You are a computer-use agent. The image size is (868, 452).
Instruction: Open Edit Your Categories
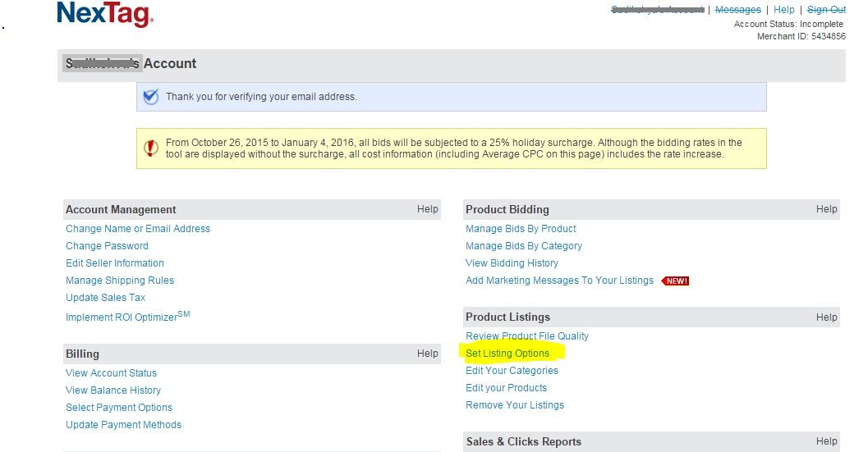[x=512, y=370]
